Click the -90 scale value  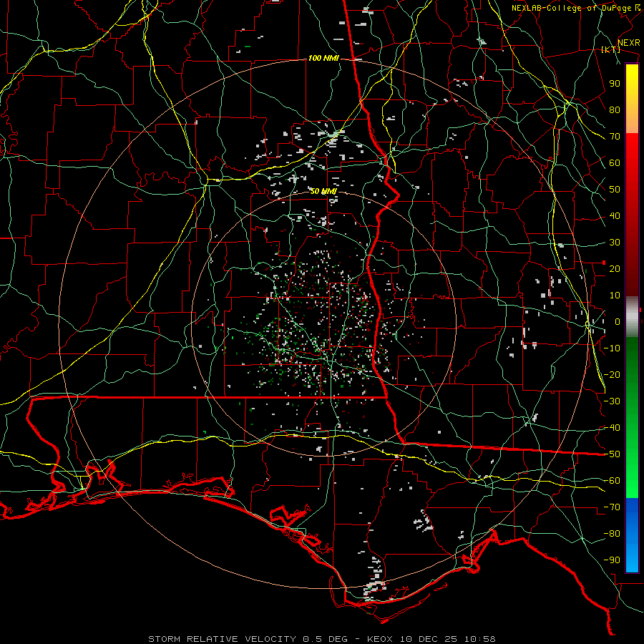coord(612,560)
